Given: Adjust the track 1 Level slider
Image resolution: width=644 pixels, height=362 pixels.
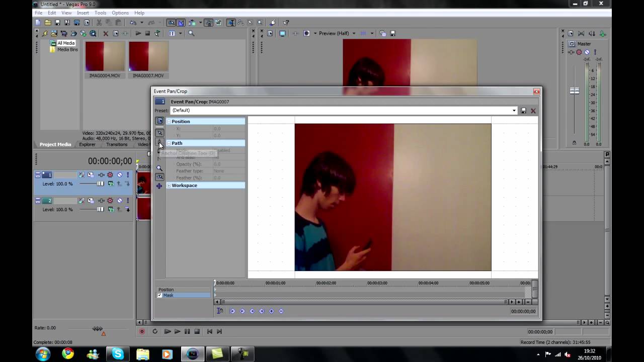Looking at the screenshot, I should (x=100, y=184).
